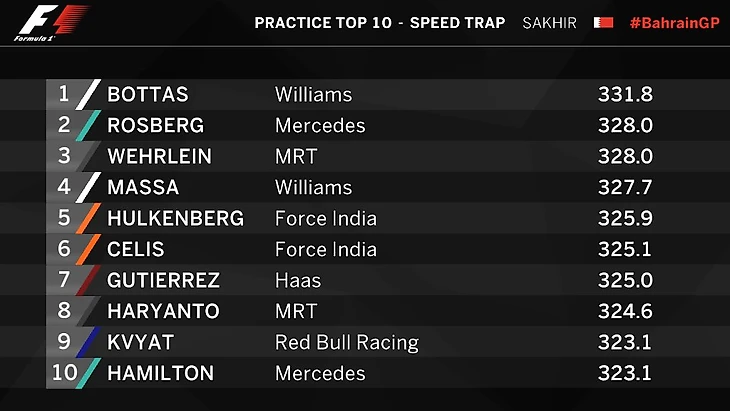Click the Sakhir location label
Viewport: 730px width, 411px height.
click(549, 22)
